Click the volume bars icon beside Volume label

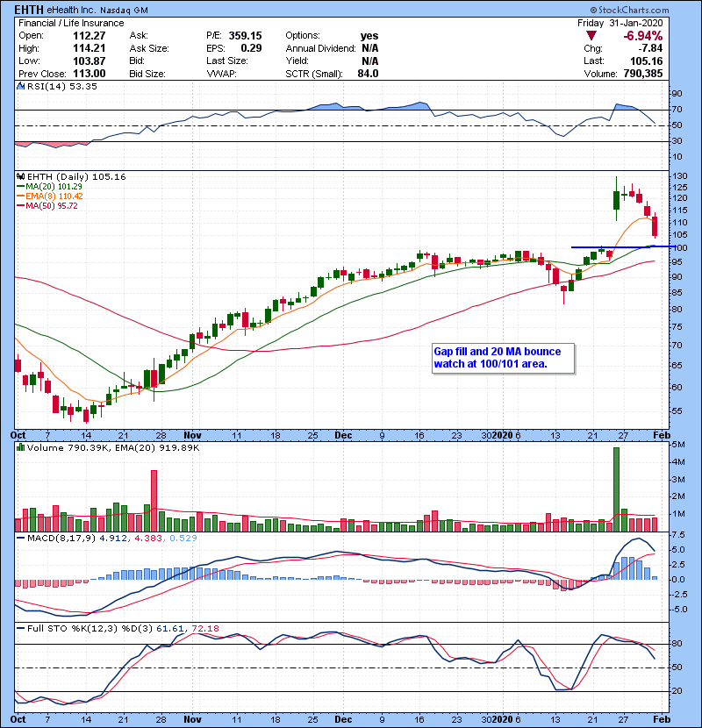(20, 447)
